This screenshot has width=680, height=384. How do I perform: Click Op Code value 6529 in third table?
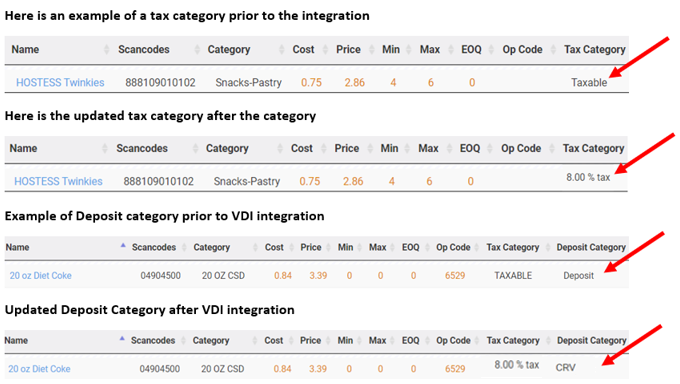click(x=455, y=276)
